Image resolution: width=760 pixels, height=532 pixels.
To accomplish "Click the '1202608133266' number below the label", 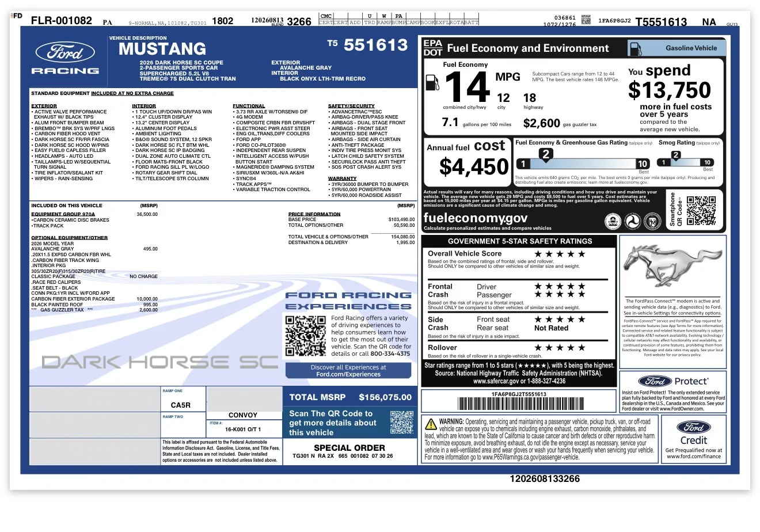I will click(545, 479).
